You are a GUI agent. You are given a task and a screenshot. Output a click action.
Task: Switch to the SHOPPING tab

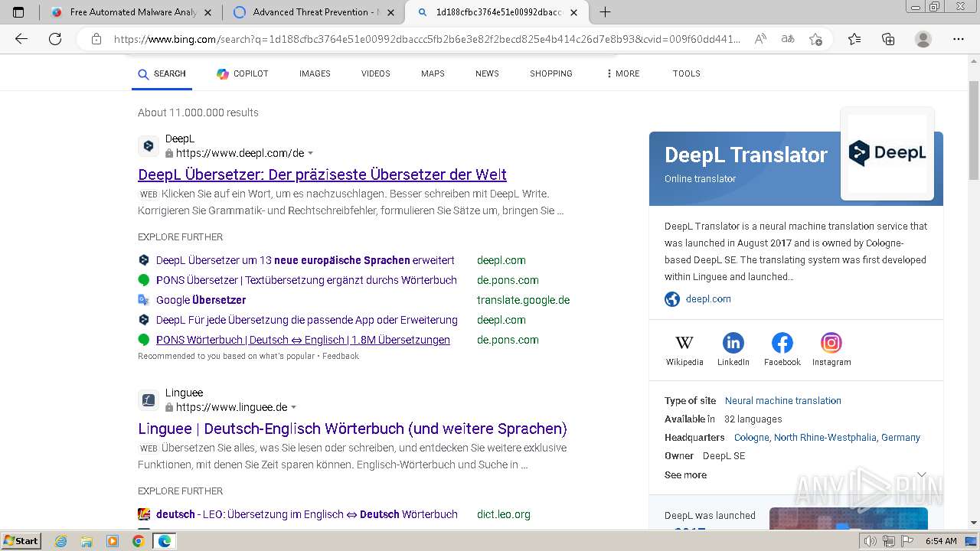click(551, 73)
